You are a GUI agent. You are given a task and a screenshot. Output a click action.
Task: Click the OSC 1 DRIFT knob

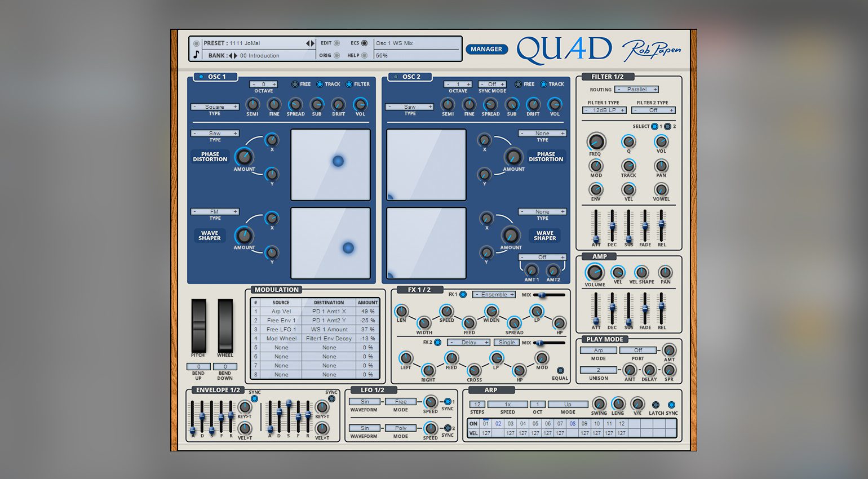coord(338,104)
